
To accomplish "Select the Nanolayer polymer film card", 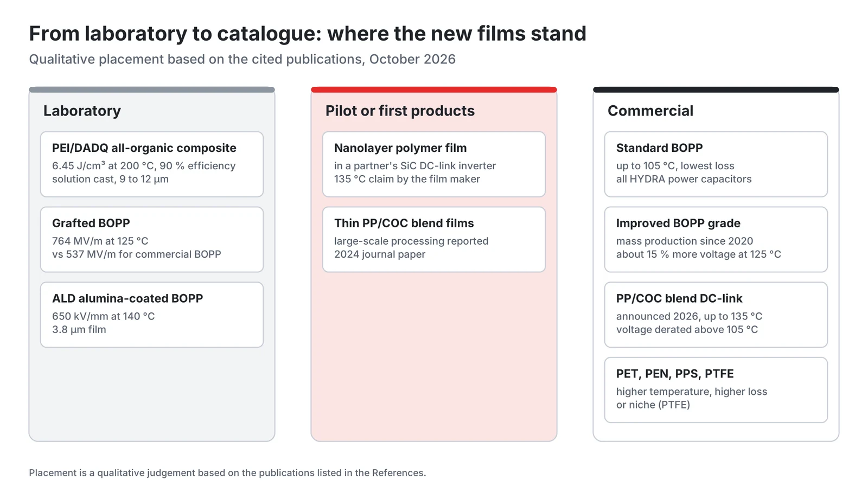I will point(434,164).
